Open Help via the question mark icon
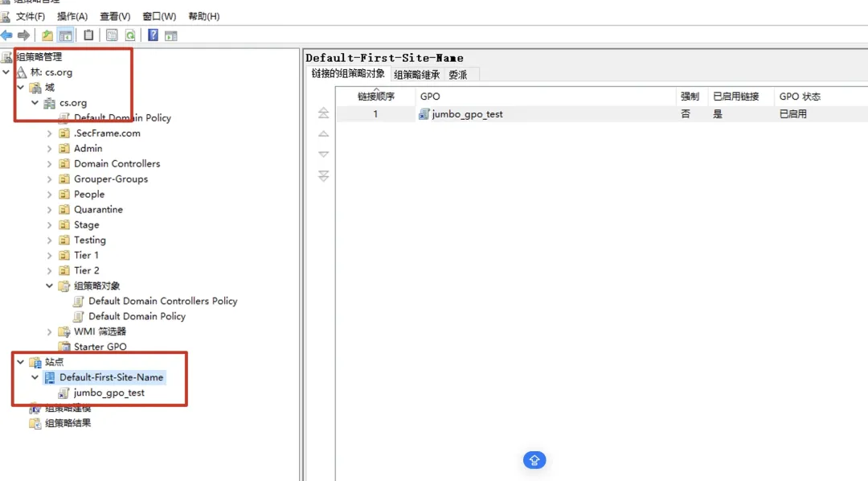Image resolution: width=868 pixels, height=481 pixels. [x=153, y=35]
